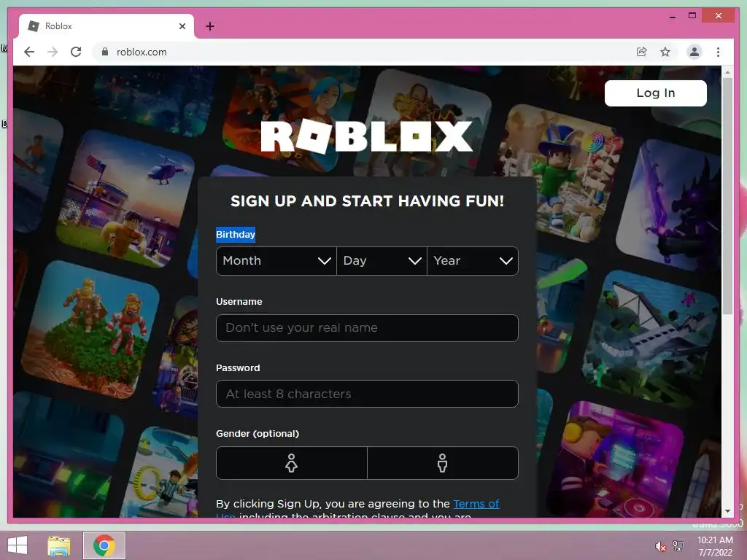The width and height of the screenshot is (747, 560).
Task: Open the Day birthday dropdown
Action: click(382, 261)
